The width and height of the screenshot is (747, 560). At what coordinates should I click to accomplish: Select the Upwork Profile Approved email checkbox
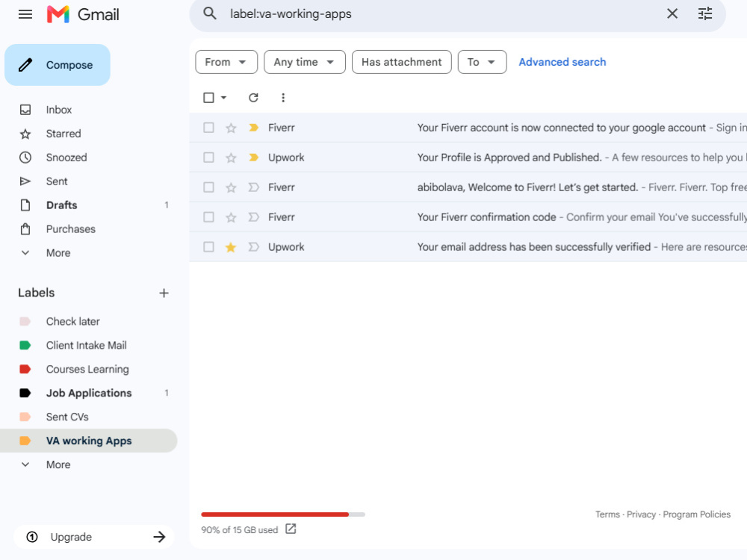pyautogui.click(x=208, y=158)
